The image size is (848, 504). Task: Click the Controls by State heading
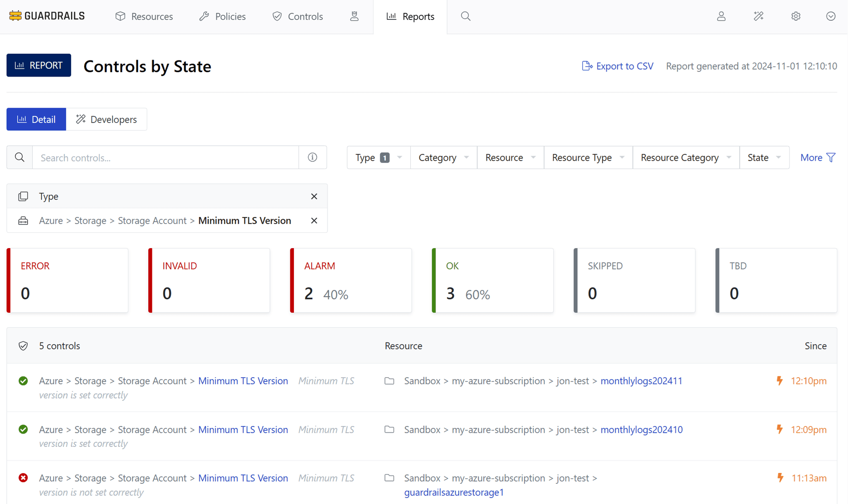147,66
